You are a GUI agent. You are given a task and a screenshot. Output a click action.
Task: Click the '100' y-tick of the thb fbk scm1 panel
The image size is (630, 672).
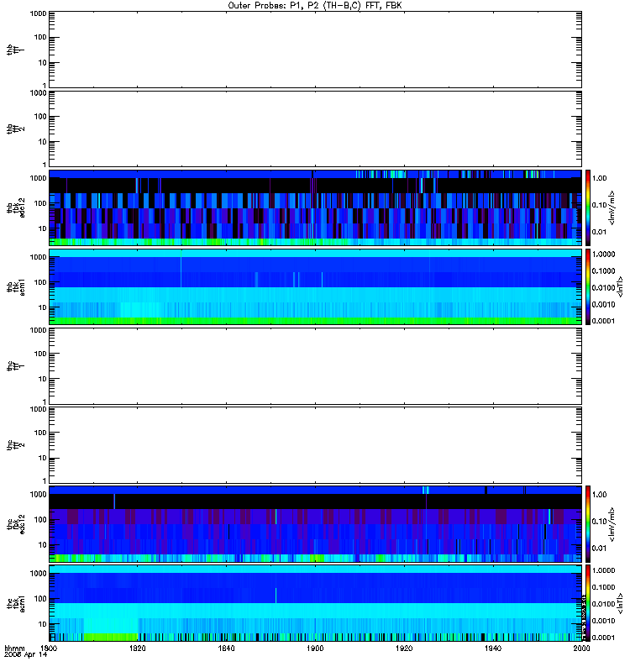tap(40, 282)
